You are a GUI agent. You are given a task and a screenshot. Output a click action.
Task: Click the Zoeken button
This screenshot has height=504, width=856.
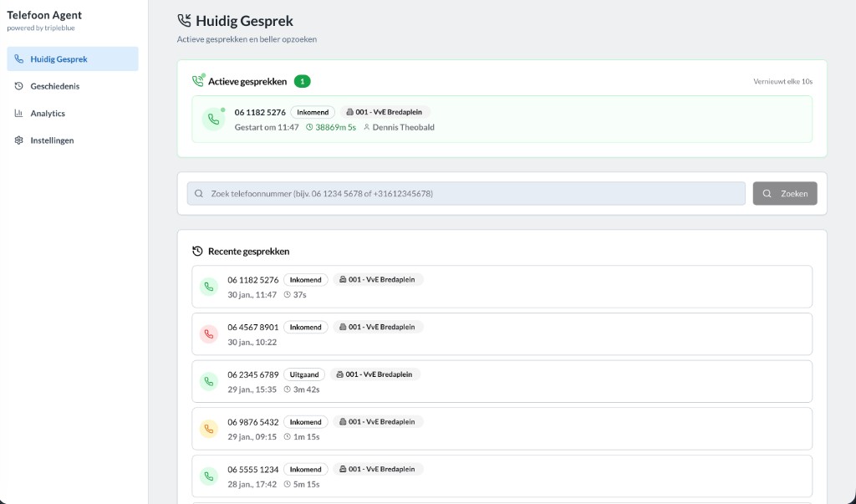[x=784, y=193]
